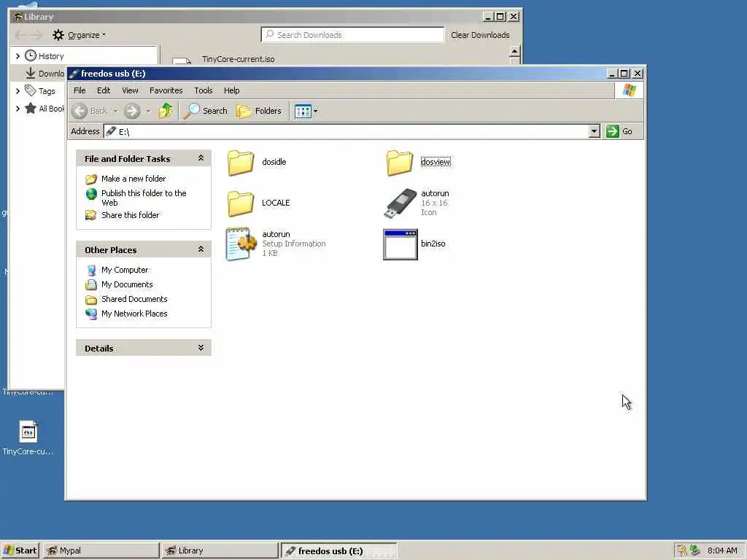Click the Go button

tap(619, 131)
